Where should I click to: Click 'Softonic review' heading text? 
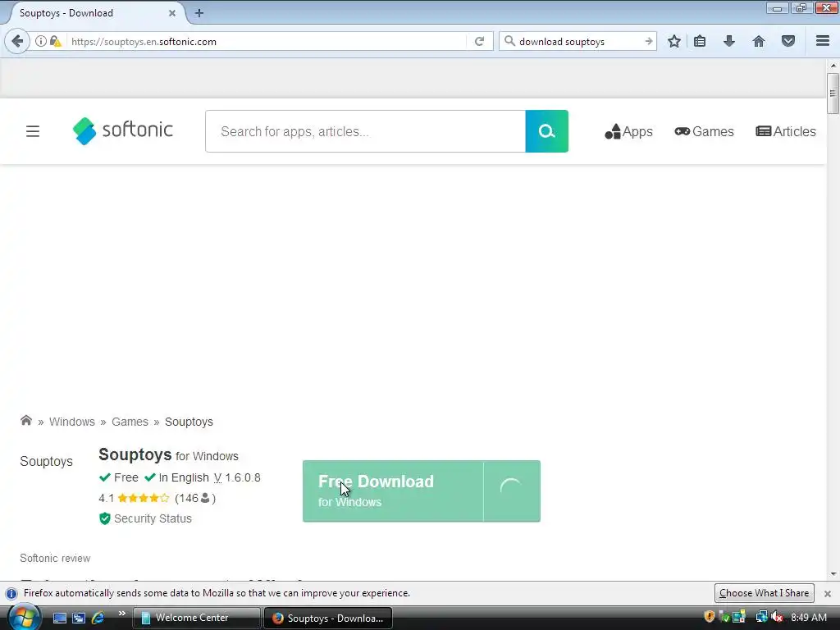coord(55,558)
